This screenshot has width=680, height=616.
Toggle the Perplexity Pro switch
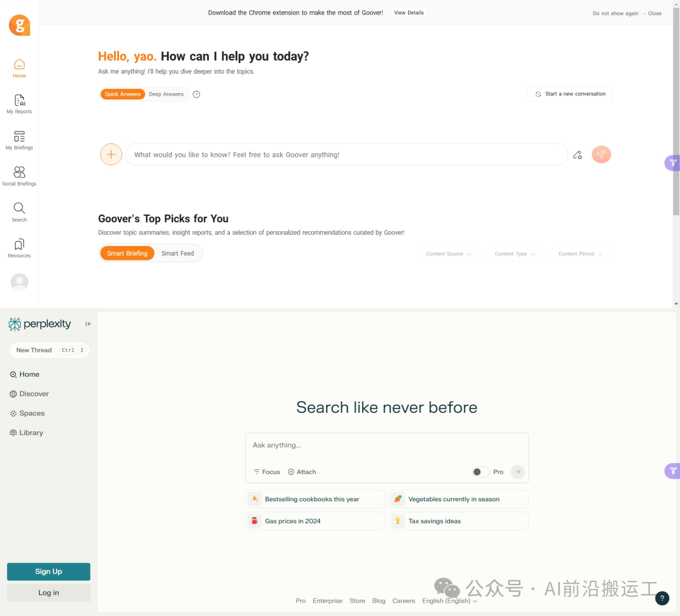(x=480, y=472)
